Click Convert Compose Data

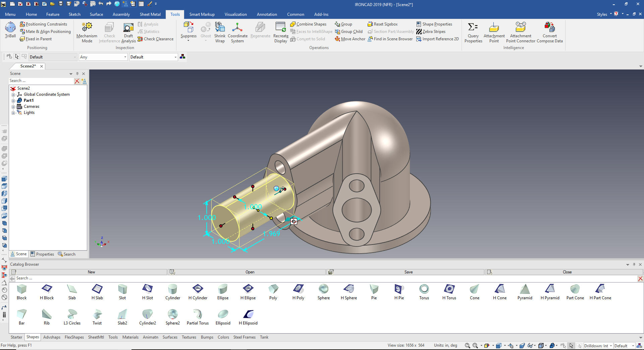(x=550, y=32)
